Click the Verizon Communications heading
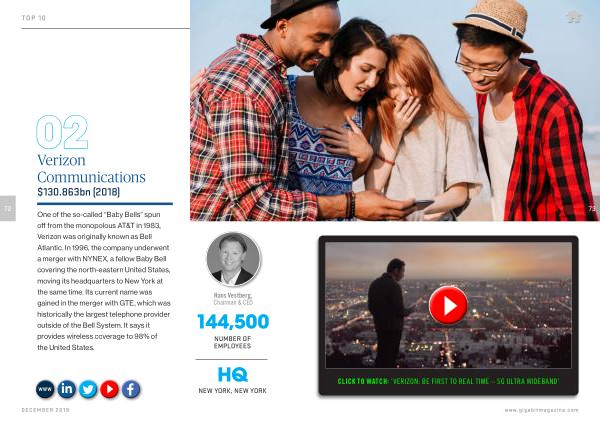600x424 pixels. tap(91, 168)
